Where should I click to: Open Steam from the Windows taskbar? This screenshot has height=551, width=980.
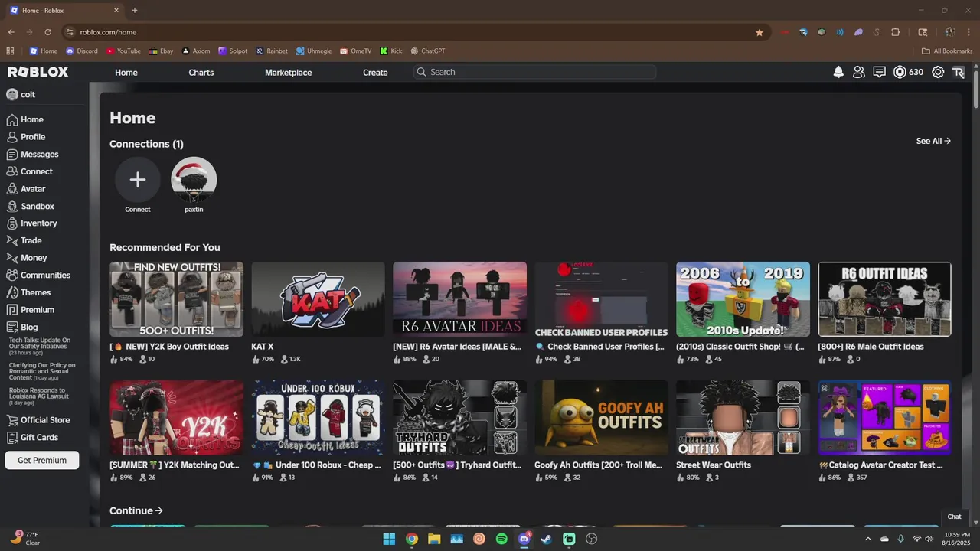pos(547,539)
